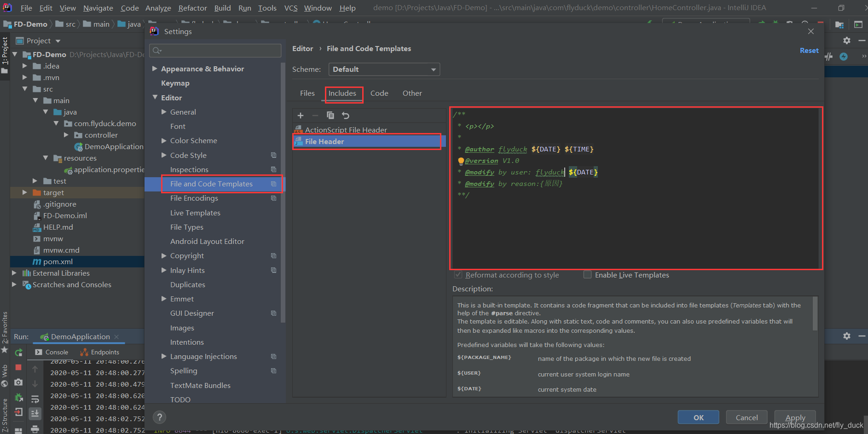Toggle Reformat according to style checkbox

(458, 275)
